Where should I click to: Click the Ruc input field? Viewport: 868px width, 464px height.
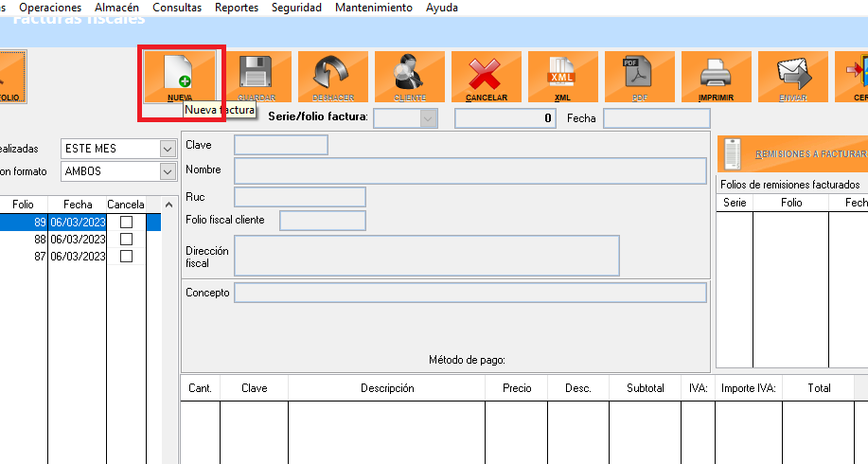[300, 197]
